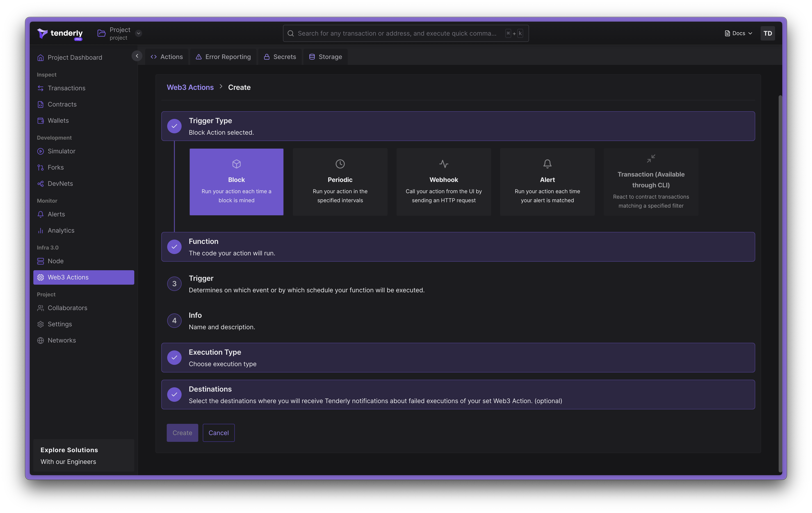This screenshot has width=812, height=513.
Task: Click the Storage database icon
Action: coord(312,57)
